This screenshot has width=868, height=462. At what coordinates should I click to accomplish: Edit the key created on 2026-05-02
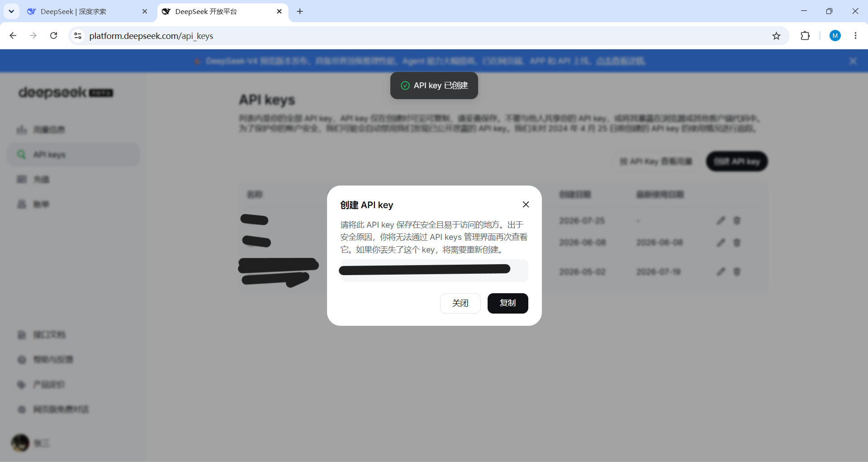click(721, 271)
